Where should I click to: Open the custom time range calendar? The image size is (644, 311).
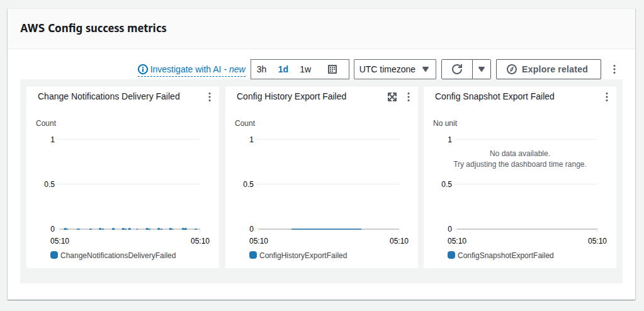point(332,69)
